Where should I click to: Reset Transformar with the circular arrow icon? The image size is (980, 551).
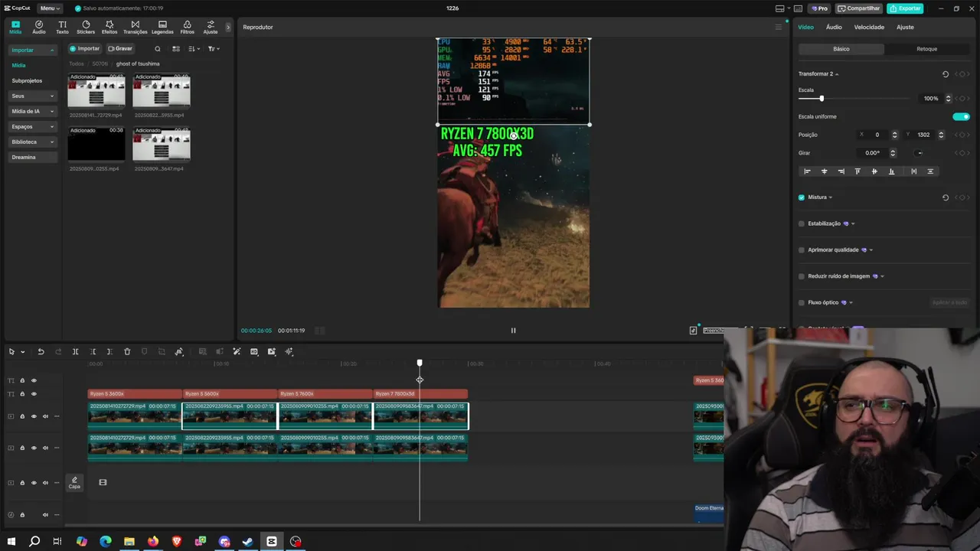(x=946, y=74)
